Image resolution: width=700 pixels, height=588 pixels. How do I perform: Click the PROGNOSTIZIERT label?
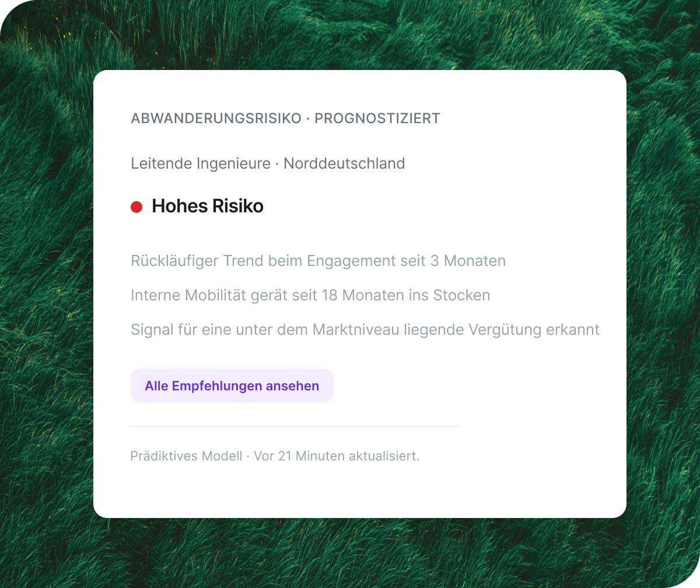377,118
